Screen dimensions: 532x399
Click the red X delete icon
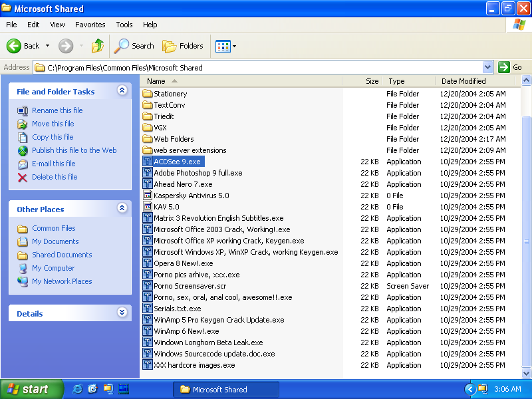coord(23,178)
